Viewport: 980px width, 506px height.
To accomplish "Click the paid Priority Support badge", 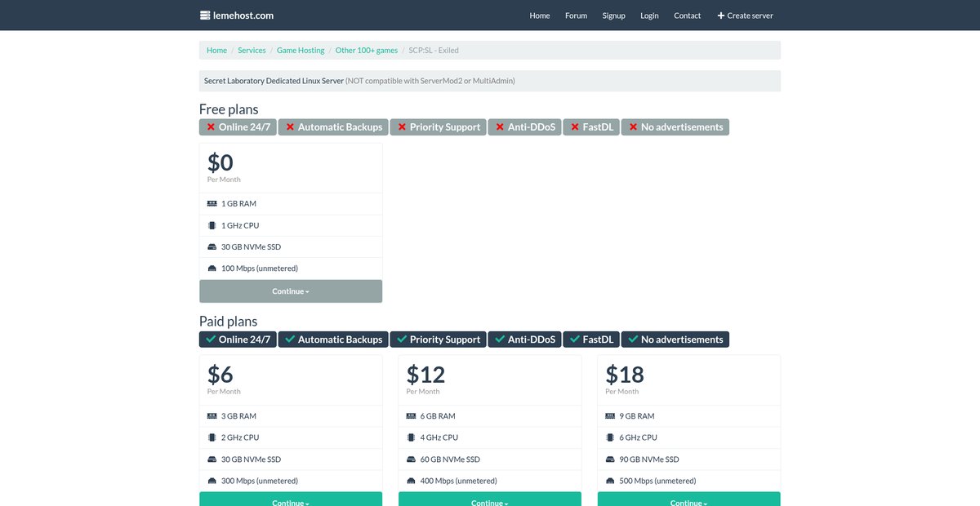I will (438, 340).
